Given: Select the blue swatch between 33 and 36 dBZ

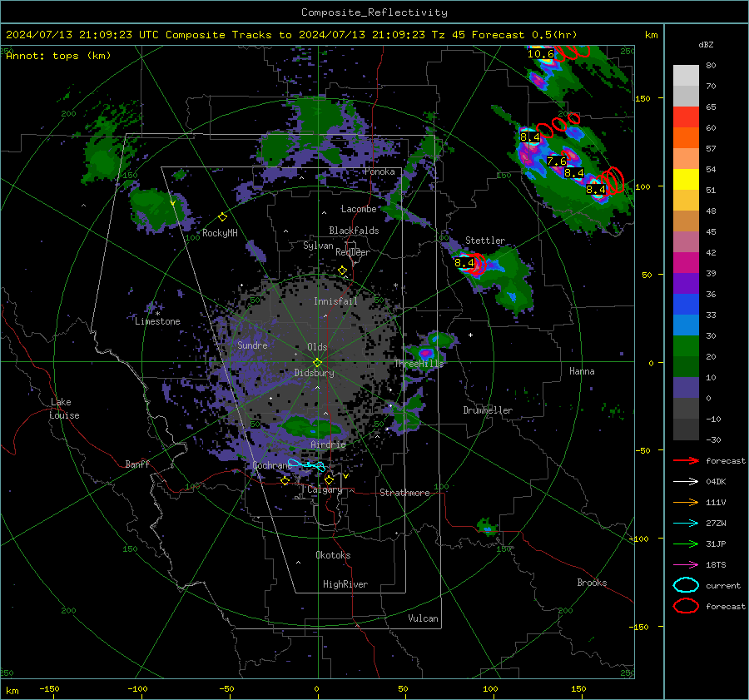Looking at the screenshot, I should [686, 305].
